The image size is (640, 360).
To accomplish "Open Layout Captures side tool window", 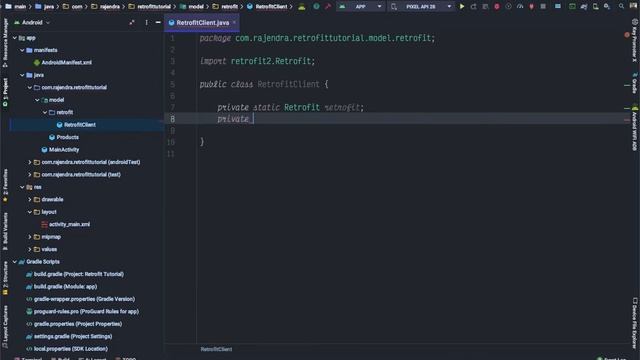I will pos(5,327).
